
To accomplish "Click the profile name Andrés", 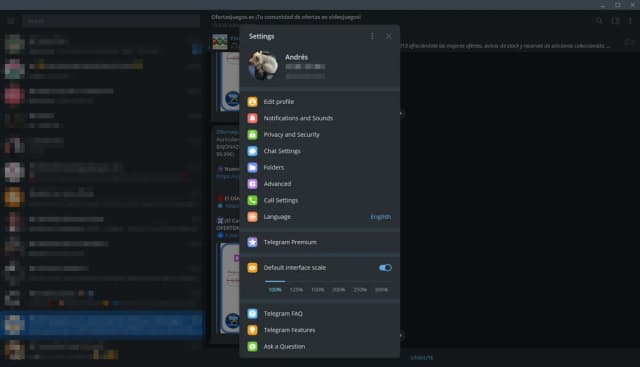I will point(296,57).
